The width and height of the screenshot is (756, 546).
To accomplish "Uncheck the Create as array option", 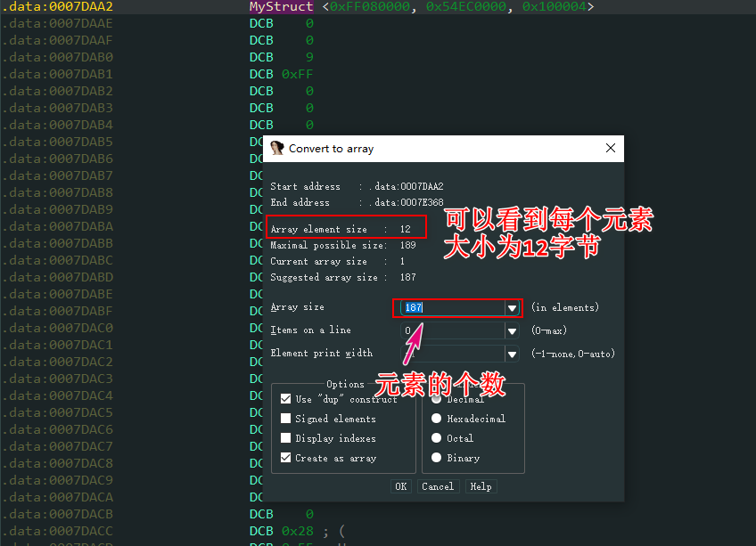I will coord(286,458).
